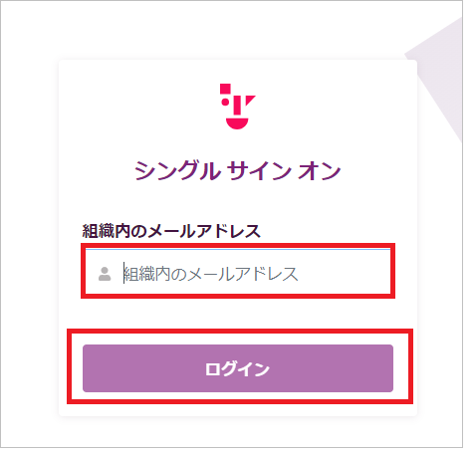Click the white background outside the sign-on card
Viewport: 476px width, 456px height.
pyautogui.click(x=30, y=232)
